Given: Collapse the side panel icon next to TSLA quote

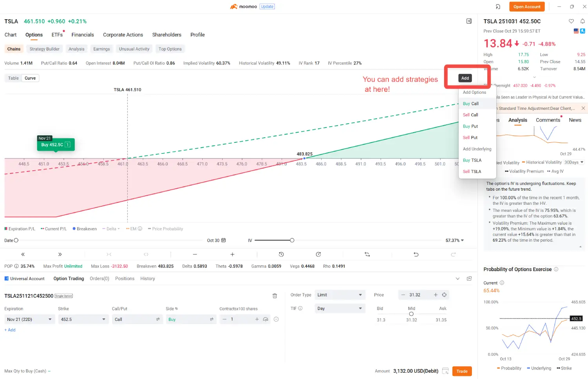Looking at the screenshot, I should (x=469, y=21).
